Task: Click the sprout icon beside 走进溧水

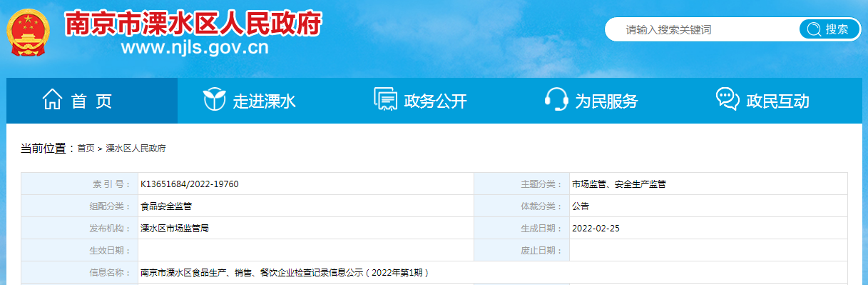Action: click(x=215, y=100)
